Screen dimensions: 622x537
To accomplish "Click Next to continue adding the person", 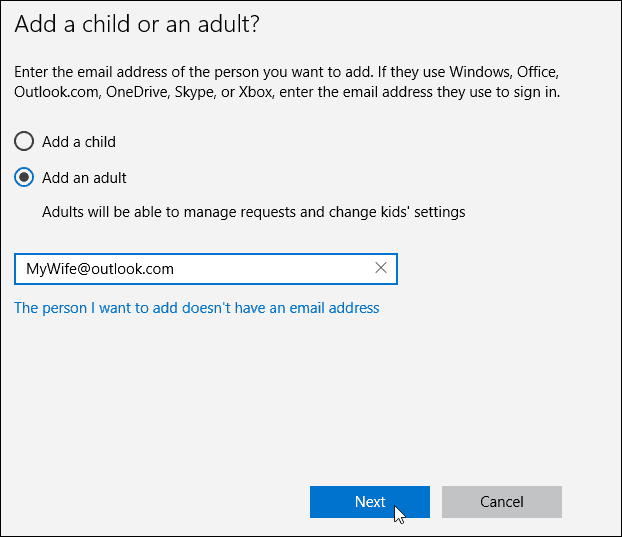I will tap(370, 502).
